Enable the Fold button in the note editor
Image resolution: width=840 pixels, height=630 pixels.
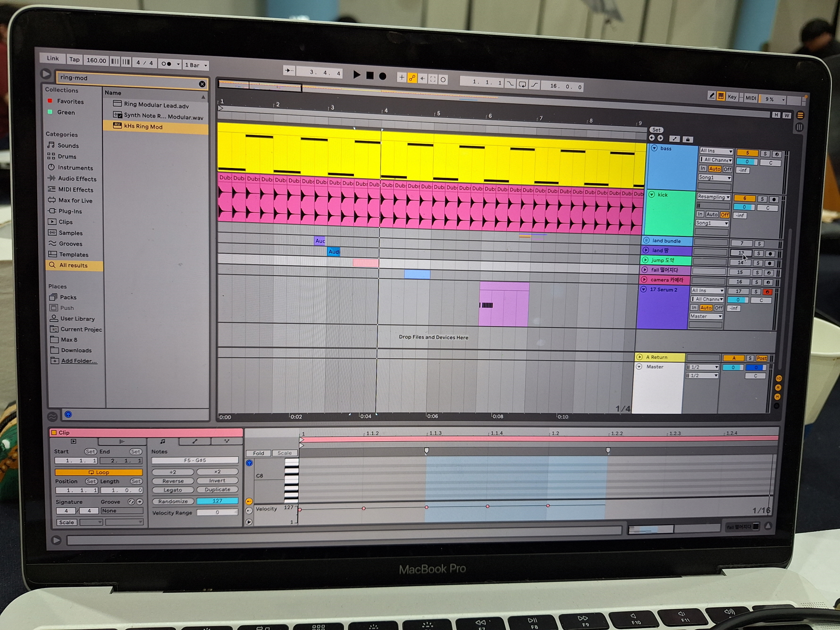(259, 453)
